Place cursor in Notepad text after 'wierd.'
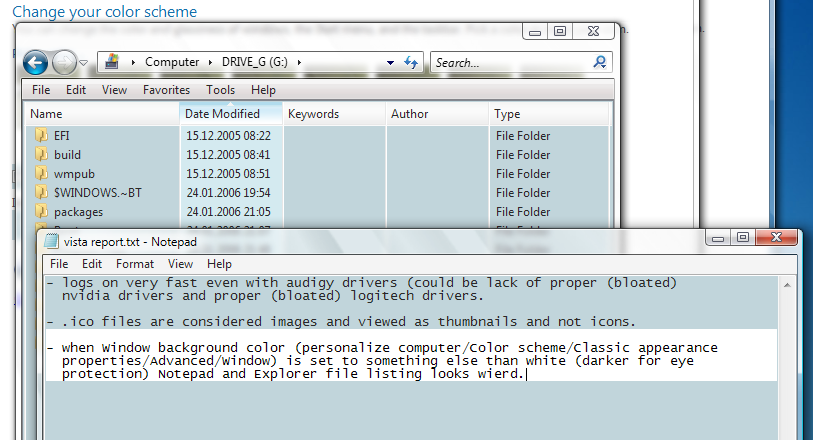Screen dimensions: 813x440 [x=526, y=374]
